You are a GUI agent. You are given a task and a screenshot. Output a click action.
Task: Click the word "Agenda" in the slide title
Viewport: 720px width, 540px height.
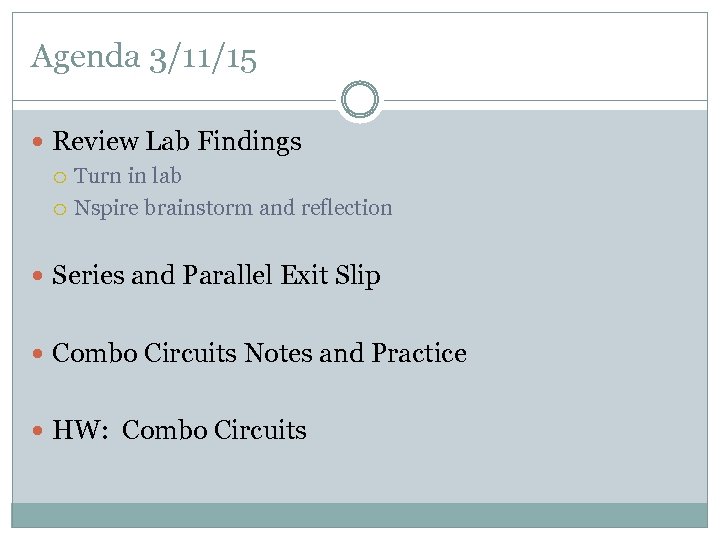pos(85,57)
